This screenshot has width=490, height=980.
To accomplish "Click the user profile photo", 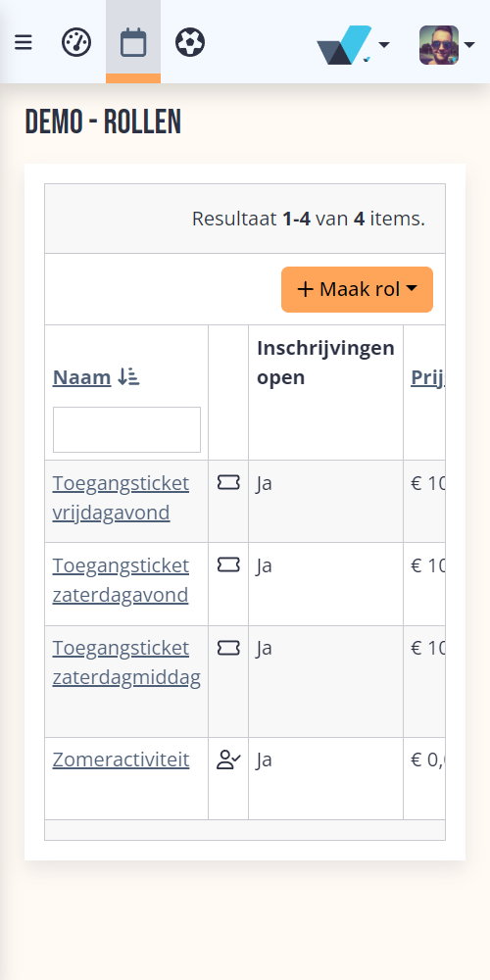I will point(439,44).
